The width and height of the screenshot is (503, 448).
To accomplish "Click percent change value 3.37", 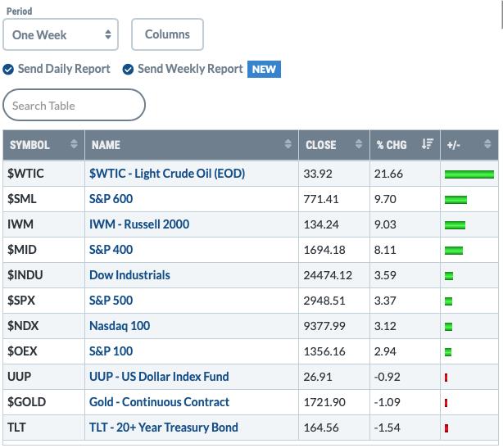I will [x=385, y=301].
